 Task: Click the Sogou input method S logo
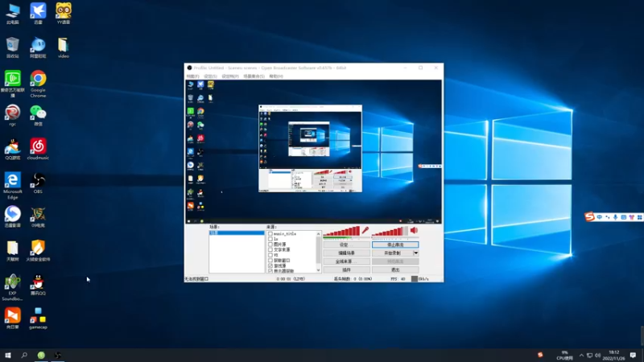pyautogui.click(x=589, y=216)
